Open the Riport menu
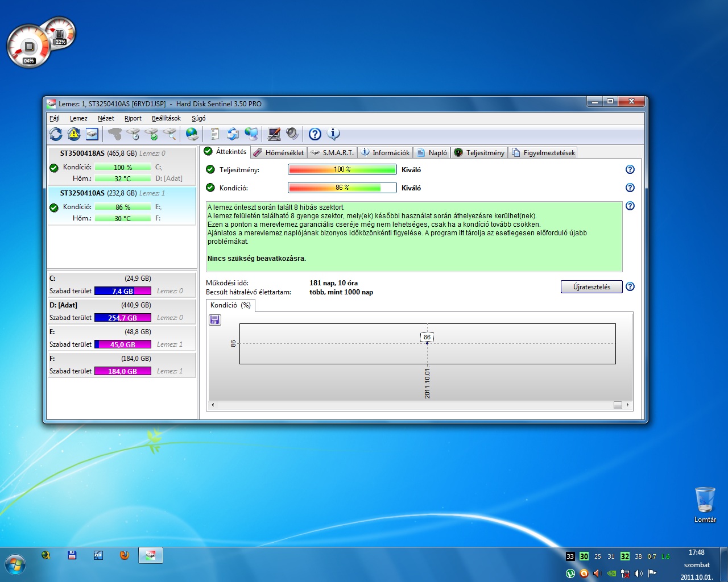This screenshot has width=728, height=582. tap(133, 118)
